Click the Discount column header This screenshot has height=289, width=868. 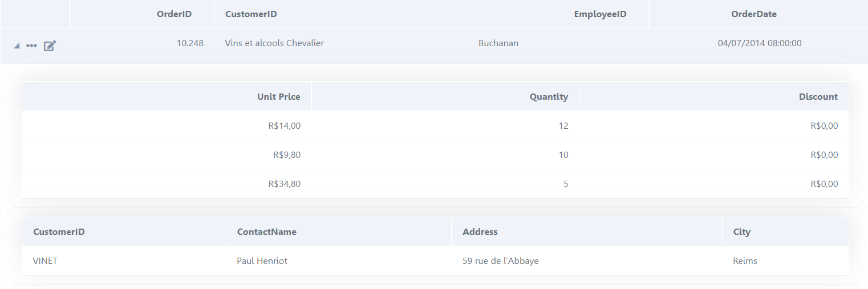point(714,96)
